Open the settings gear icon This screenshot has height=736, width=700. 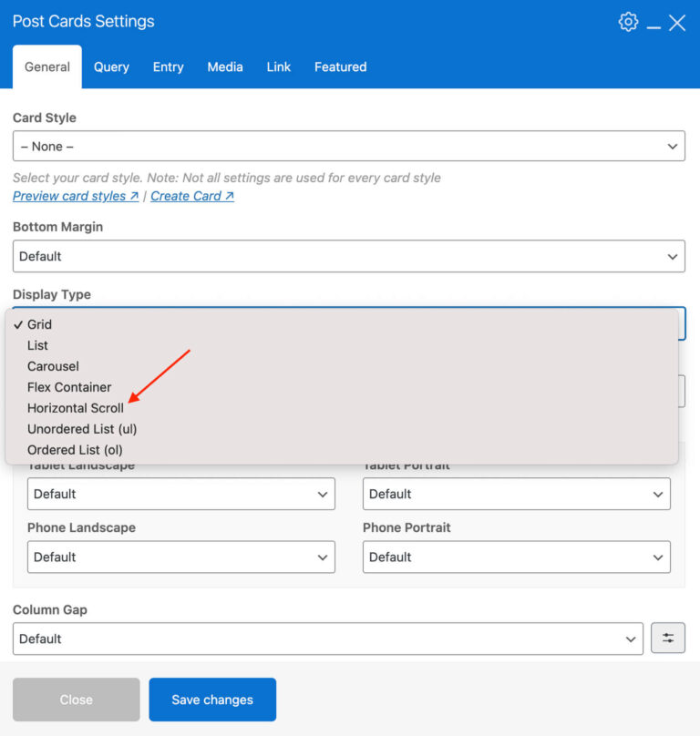pyautogui.click(x=628, y=21)
